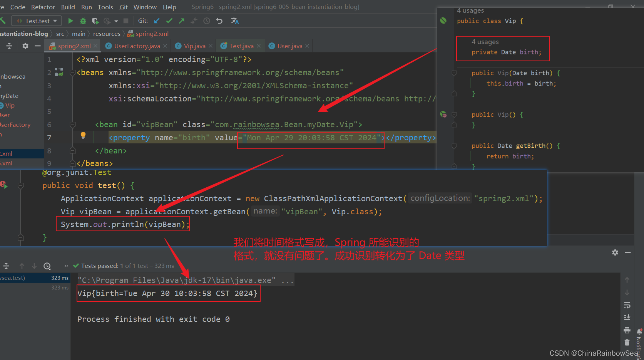Collapse the vipBean fold marker on line 6

coord(73,124)
